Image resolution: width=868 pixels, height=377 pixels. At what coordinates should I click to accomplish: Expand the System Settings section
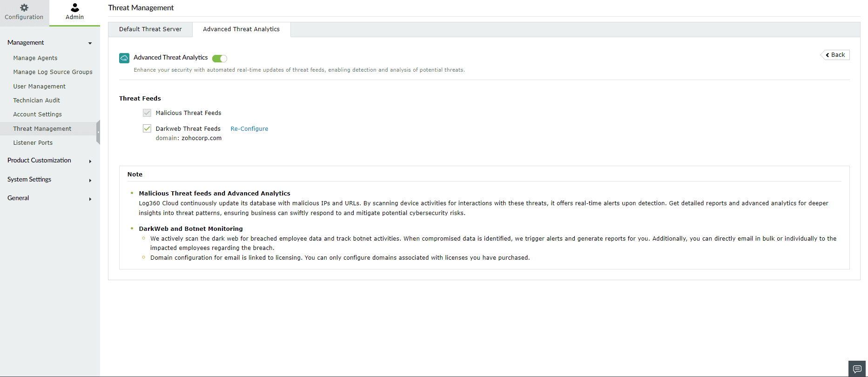tap(90, 180)
